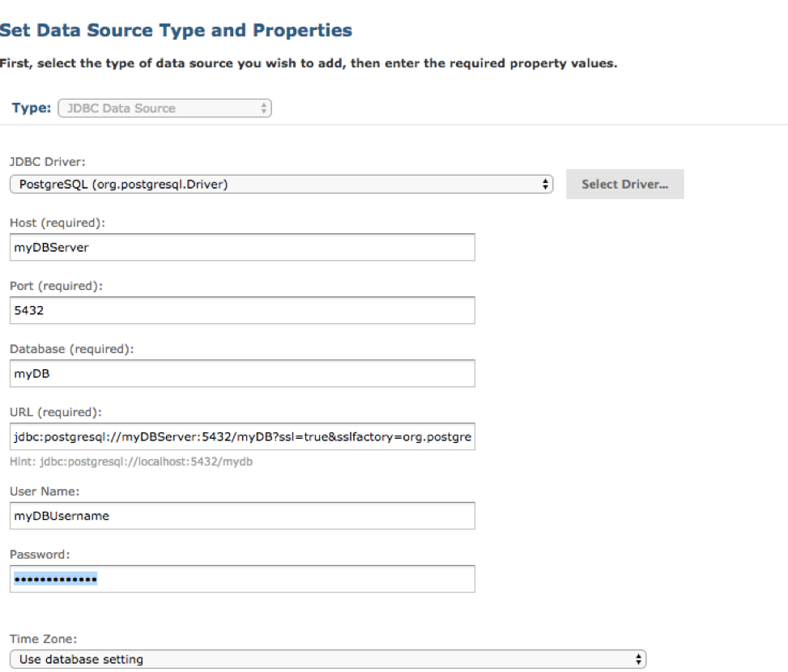Focus the Port field containing 5432
788x672 pixels.
(242, 310)
